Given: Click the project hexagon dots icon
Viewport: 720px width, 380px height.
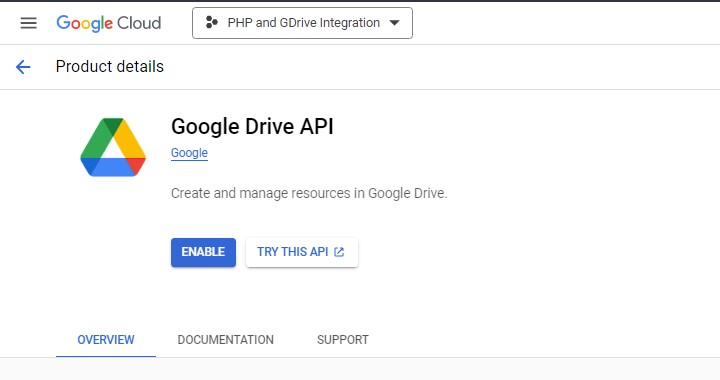Looking at the screenshot, I should [x=211, y=22].
